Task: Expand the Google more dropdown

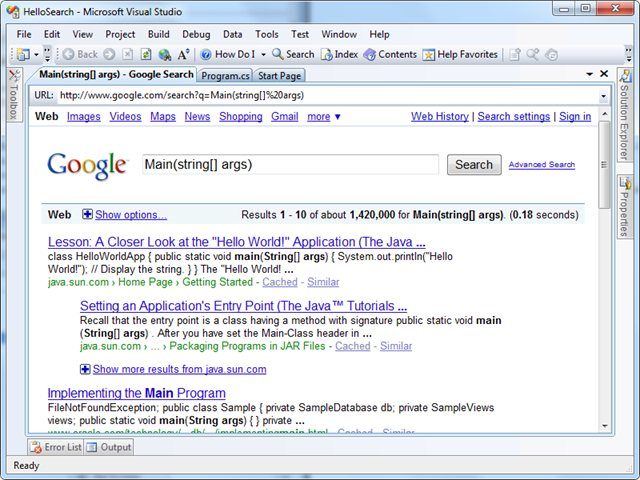Action: (x=324, y=117)
